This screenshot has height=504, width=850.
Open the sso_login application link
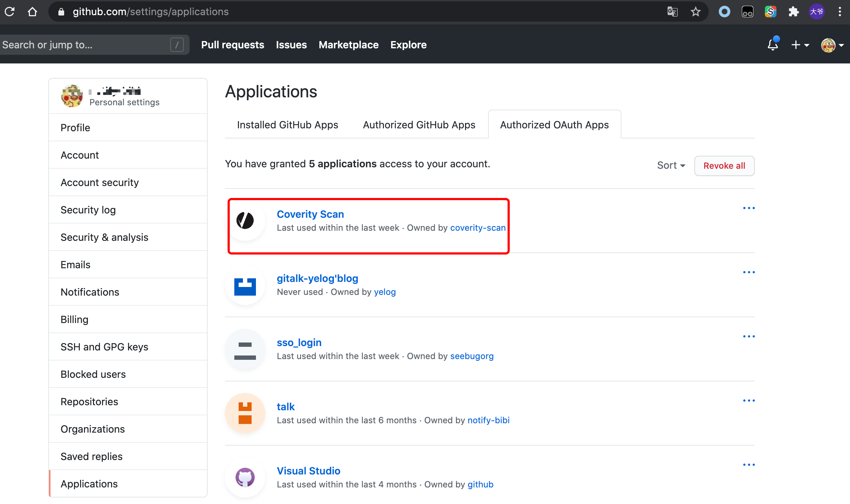click(x=299, y=342)
